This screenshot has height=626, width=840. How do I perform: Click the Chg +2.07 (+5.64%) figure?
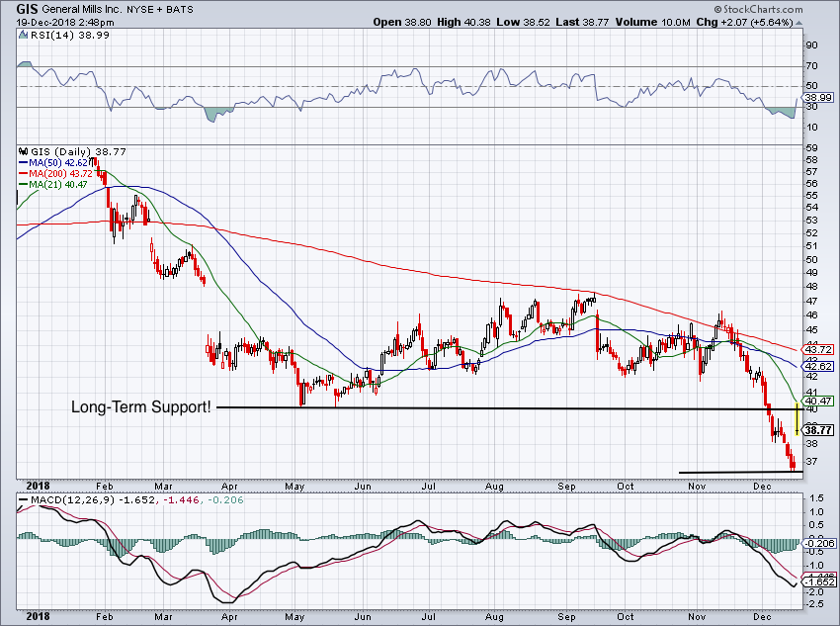(744, 23)
